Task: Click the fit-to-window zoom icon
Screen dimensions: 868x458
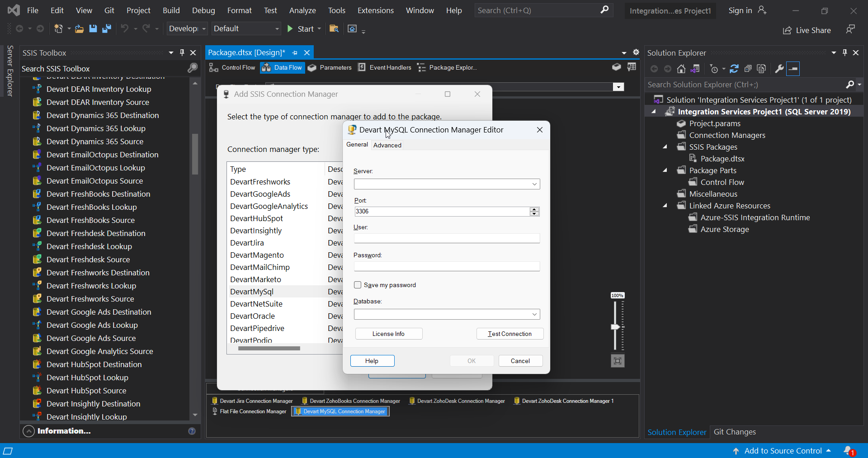Action: coord(618,361)
